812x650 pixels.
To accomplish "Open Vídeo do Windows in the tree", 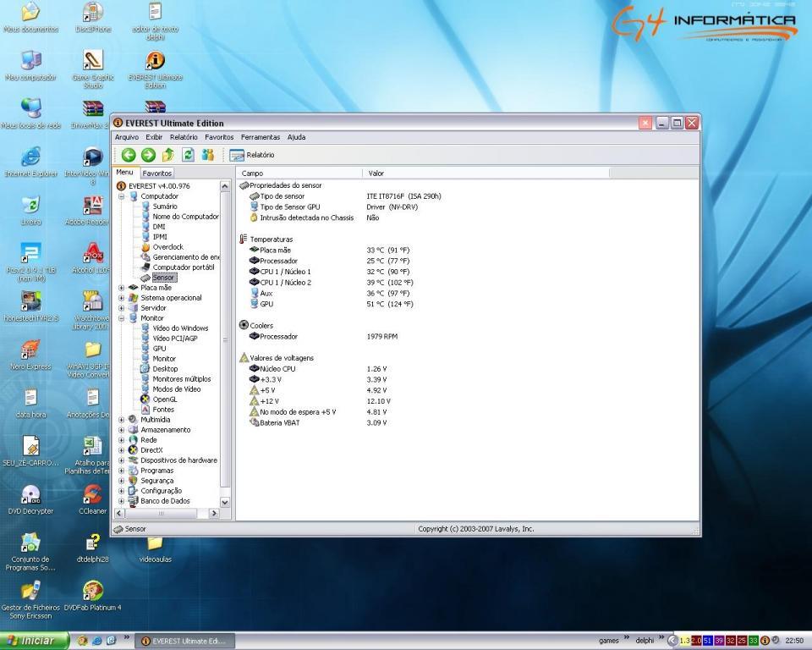I will pos(180,328).
